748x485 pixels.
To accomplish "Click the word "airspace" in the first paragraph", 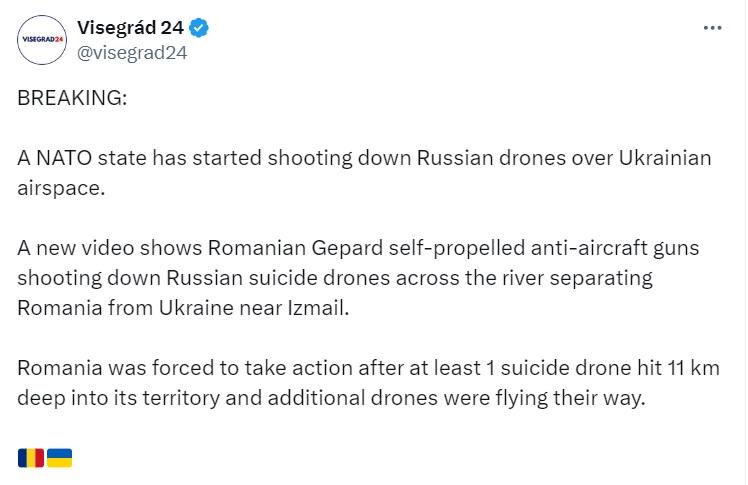I will [x=59, y=188].
